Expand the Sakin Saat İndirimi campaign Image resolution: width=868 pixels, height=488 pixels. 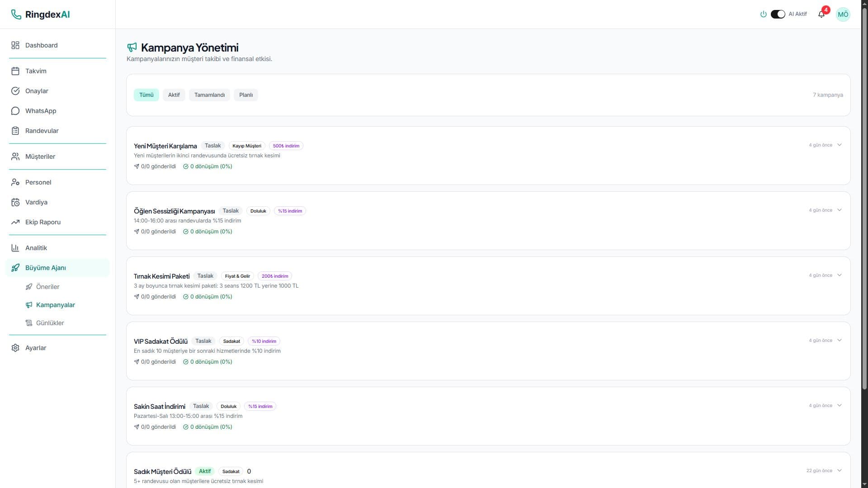(840, 406)
